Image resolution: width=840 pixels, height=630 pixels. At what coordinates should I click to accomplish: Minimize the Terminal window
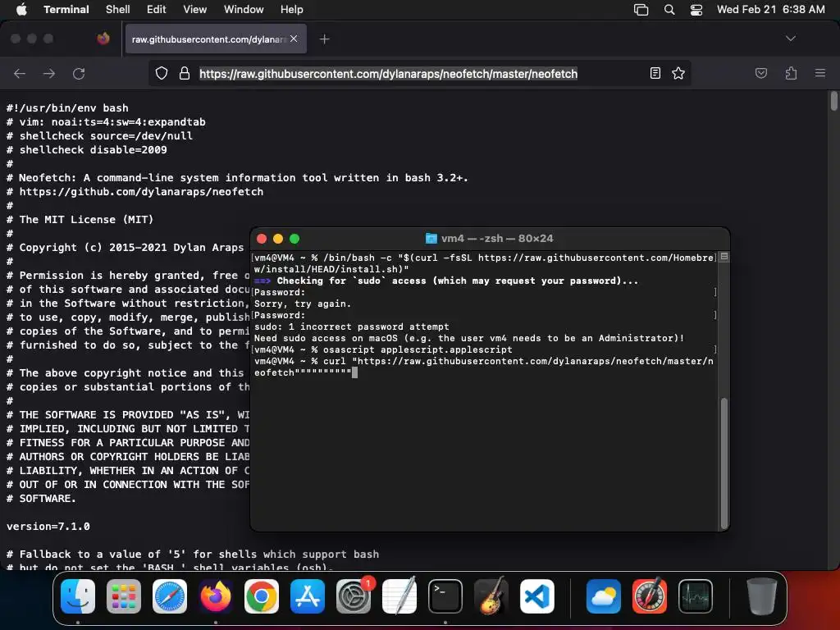[x=278, y=239]
